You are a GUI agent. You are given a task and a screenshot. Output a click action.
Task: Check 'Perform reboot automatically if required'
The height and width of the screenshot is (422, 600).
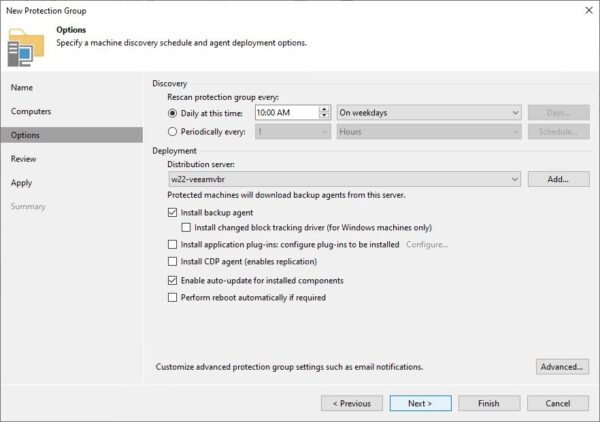pos(173,297)
